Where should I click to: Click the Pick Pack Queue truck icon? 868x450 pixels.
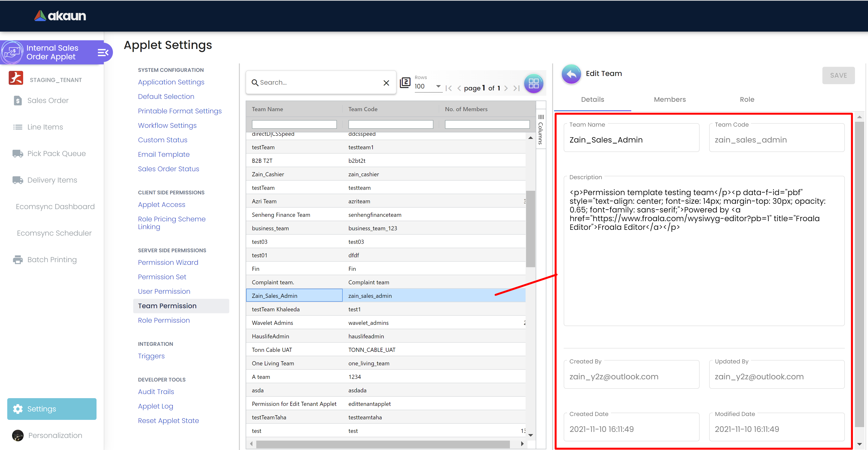(18, 154)
